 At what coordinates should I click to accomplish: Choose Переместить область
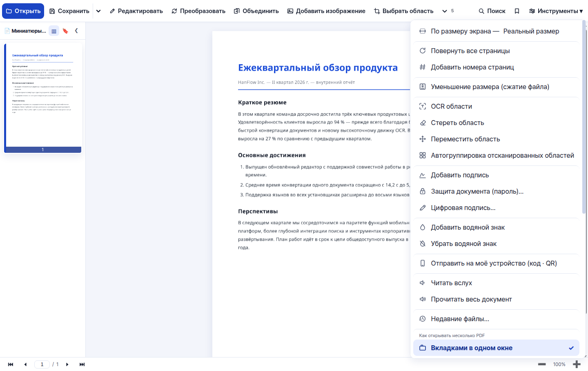496,139
